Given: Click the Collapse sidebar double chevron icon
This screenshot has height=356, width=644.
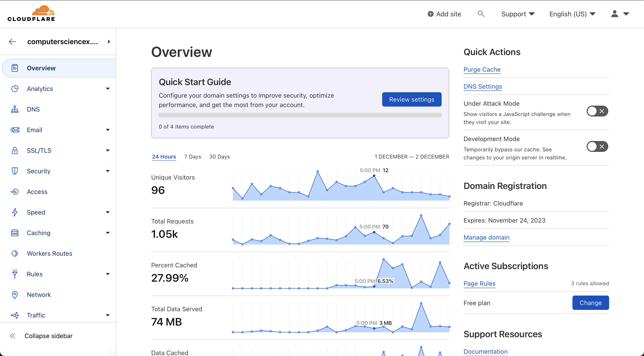Looking at the screenshot, I should click(x=13, y=336).
